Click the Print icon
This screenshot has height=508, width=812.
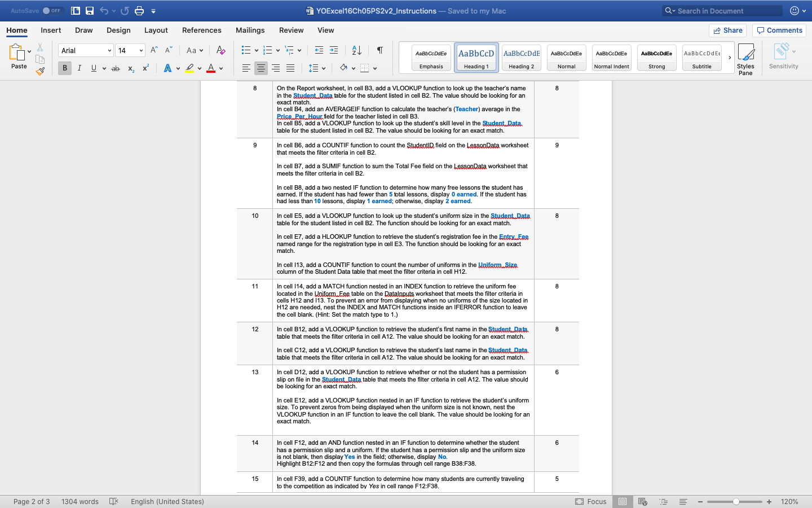[139, 11]
